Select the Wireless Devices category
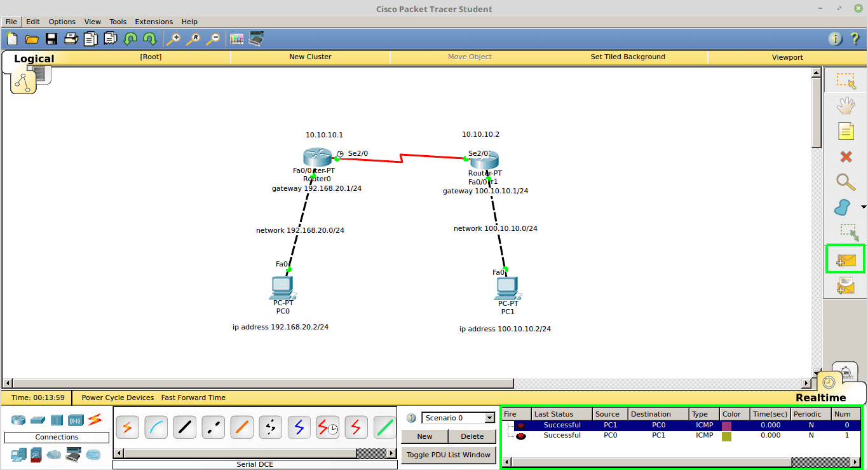Image resolution: width=868 pixels, height=470 pixels. (76, 420)
